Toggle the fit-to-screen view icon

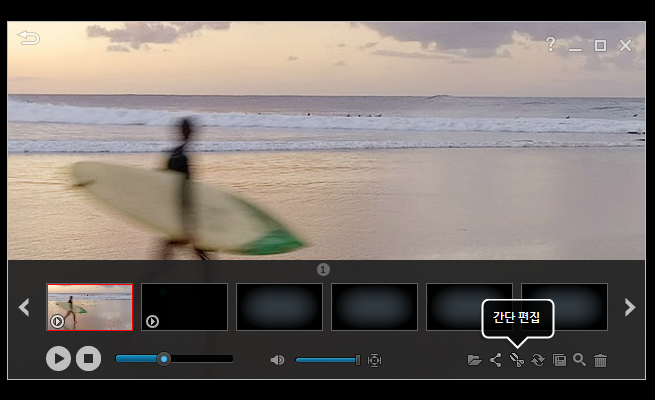click(x=374, y=360)
